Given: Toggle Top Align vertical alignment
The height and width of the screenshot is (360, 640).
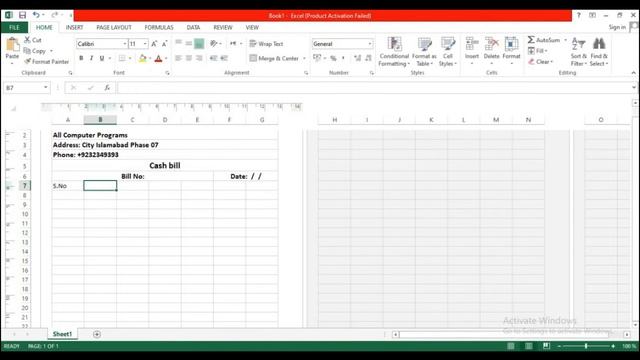Looking at the screenshot, I should coord(178,43).
